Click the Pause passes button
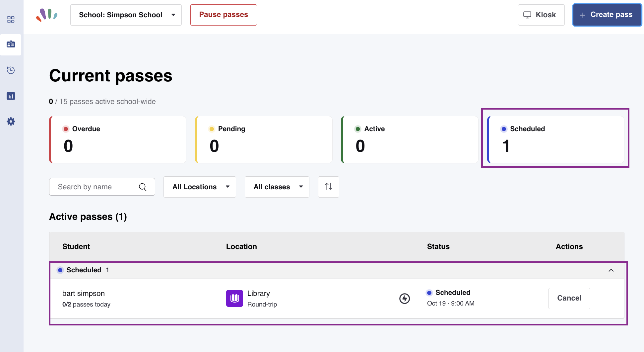This screenshot has width=644, height=352. (x=224, y=15)
